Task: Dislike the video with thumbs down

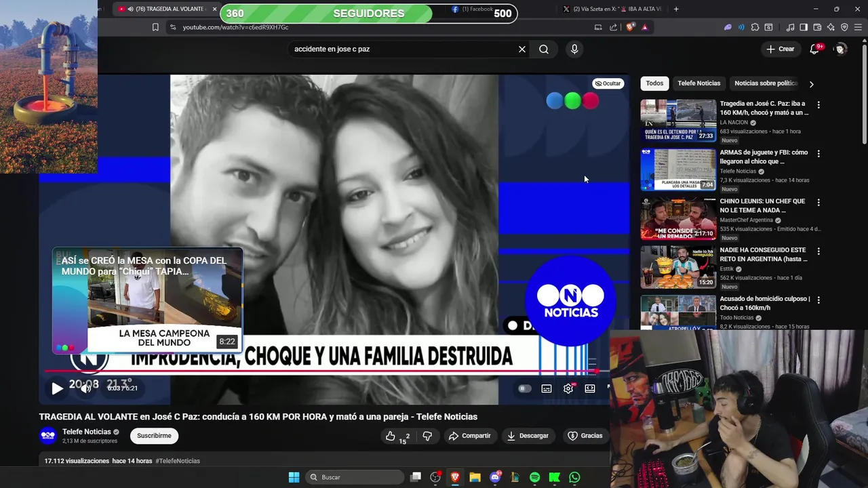Action: coord(427,436)
